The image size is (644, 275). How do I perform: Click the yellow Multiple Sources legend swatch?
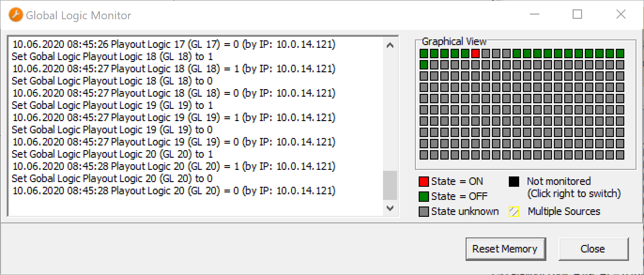[514, 212]
